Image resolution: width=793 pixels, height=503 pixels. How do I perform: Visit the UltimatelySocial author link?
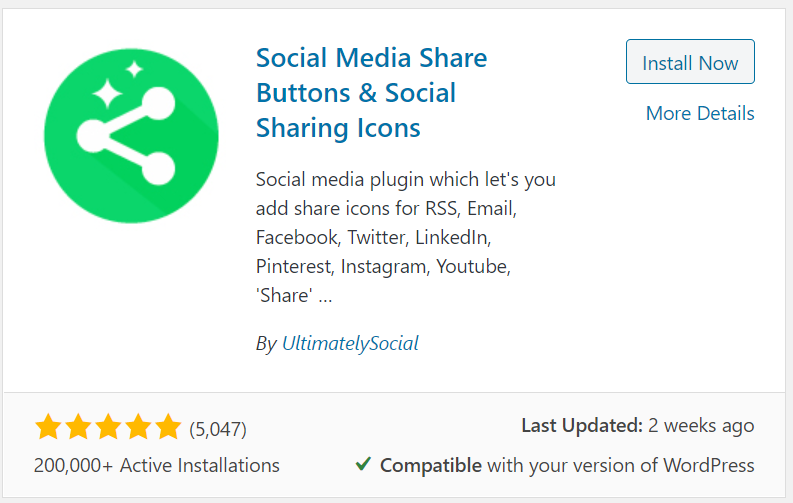click(350, 343)
